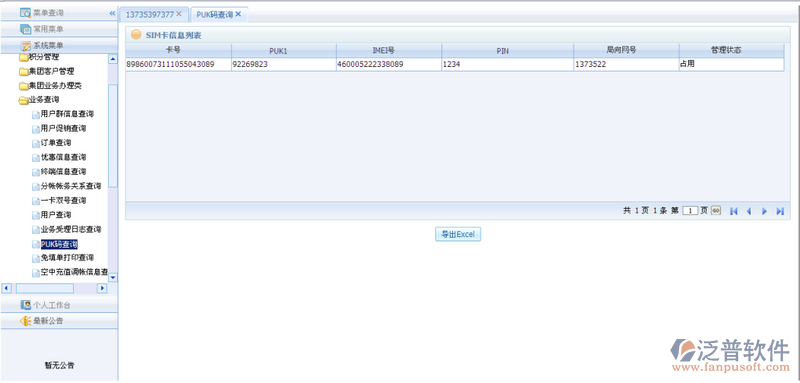Screen dimensions: 800x383
Task: Expand the 最新公告 accordion section
Action: point(59,321)
